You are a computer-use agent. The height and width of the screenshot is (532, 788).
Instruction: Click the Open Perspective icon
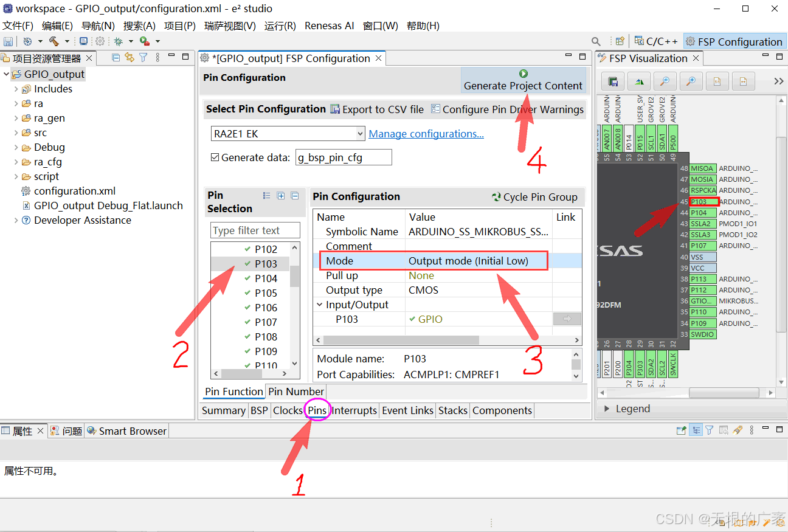pos(620,41)
